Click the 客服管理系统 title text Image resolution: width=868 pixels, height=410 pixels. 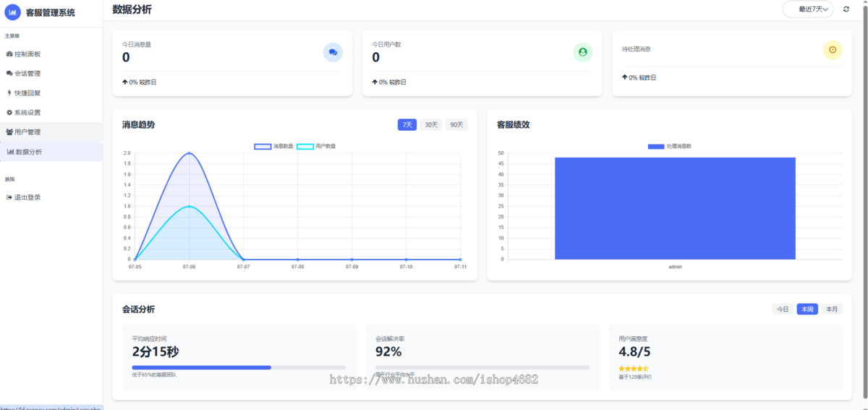pyautogui.click(x=51, y=12)
